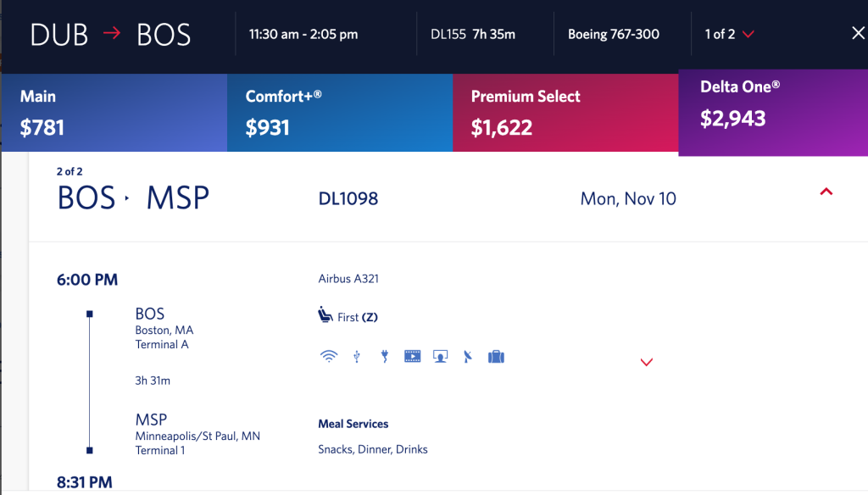The image size is (868, 495).
Task: Click the DL155 flight number in header
Action: tap(448, 35)
